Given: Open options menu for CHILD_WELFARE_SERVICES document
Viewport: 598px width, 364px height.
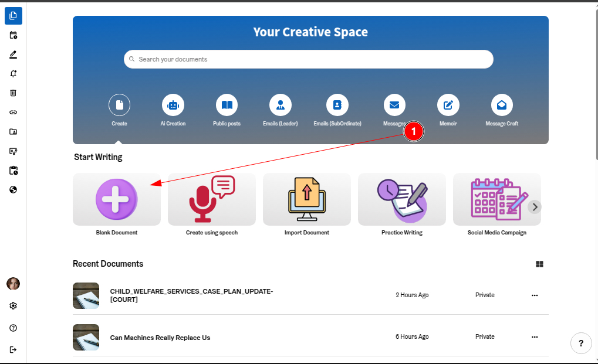Looking at the screenshot, I should [535, 295].
